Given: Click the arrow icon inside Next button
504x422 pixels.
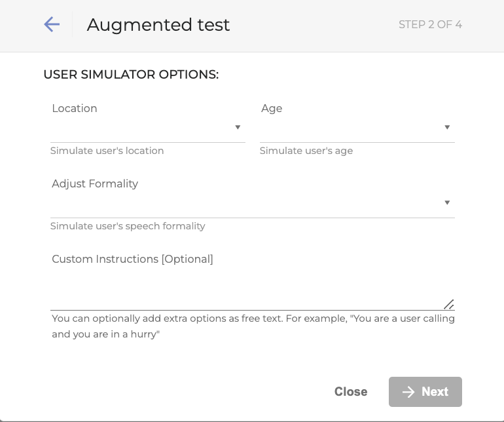Looking at the screenshot, I should (408, 392).
